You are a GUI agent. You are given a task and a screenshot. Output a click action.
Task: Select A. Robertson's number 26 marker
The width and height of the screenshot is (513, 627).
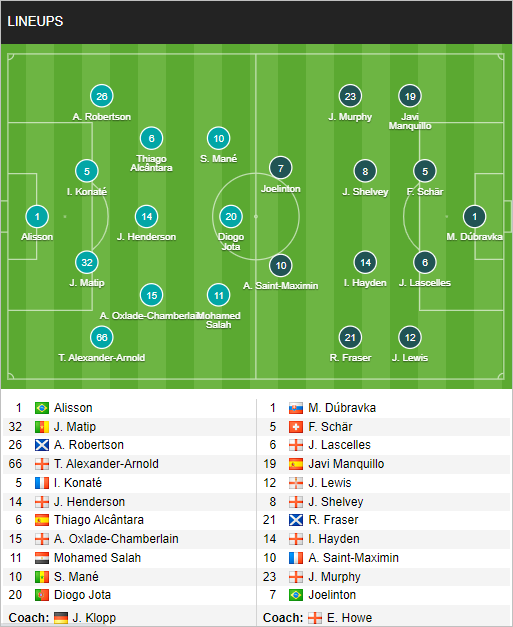tap(102, 96)
